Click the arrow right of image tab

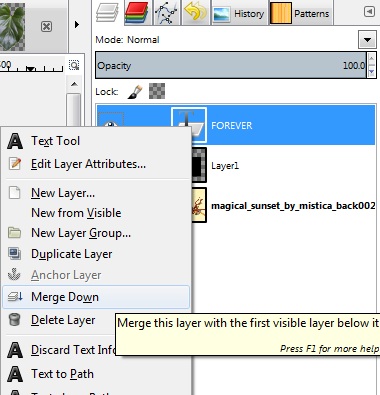click(x=77, y=24)
